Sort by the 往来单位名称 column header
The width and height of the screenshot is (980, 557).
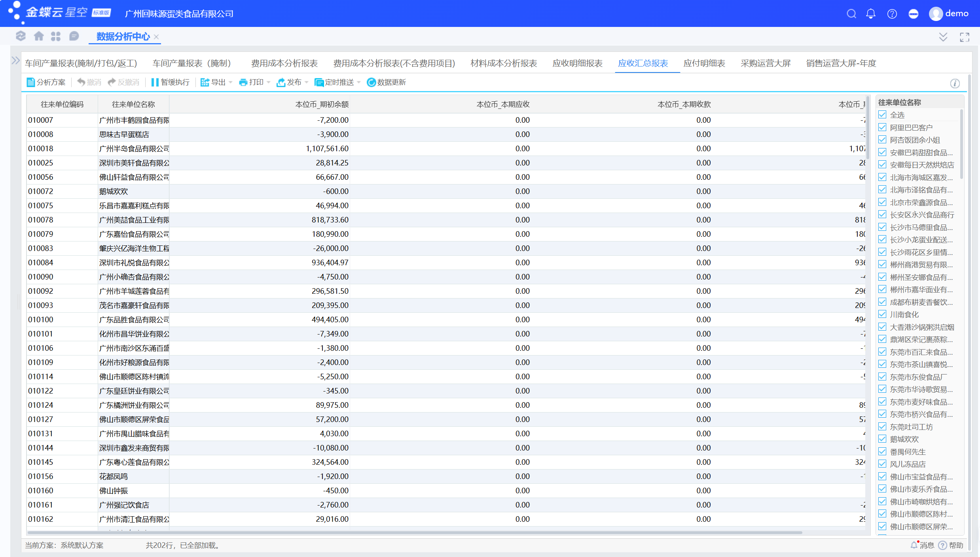point(133,105)
